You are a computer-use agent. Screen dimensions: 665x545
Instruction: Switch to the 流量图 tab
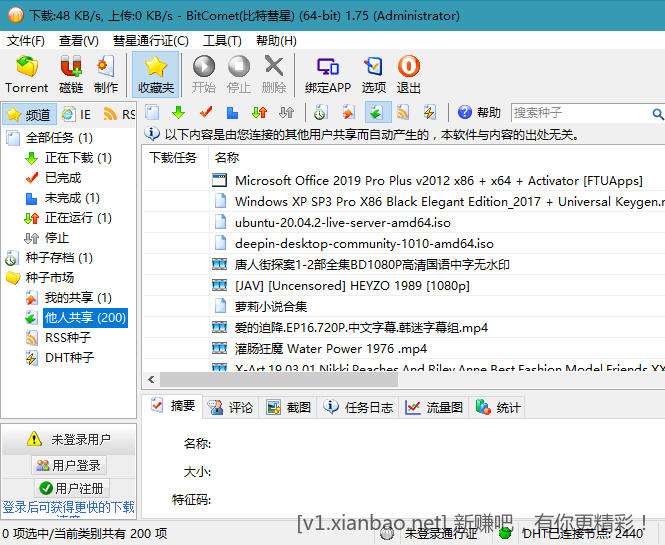[x=434, y=408]
